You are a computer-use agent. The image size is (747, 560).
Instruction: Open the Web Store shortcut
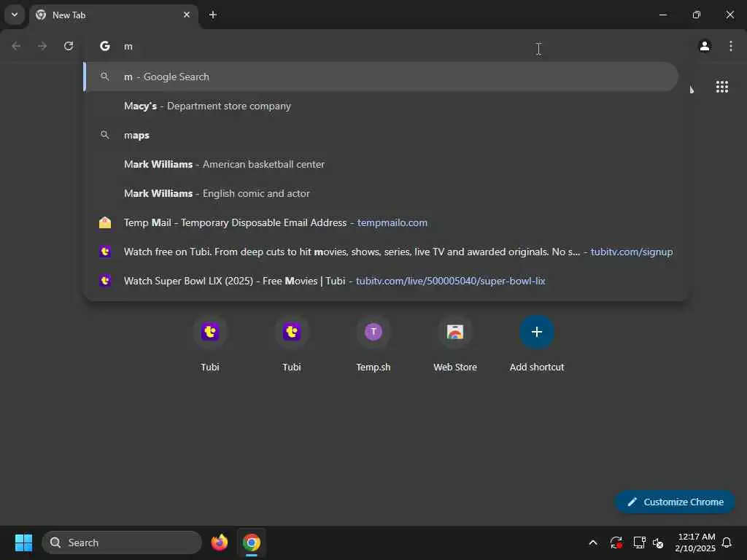(x=455, y=343)
